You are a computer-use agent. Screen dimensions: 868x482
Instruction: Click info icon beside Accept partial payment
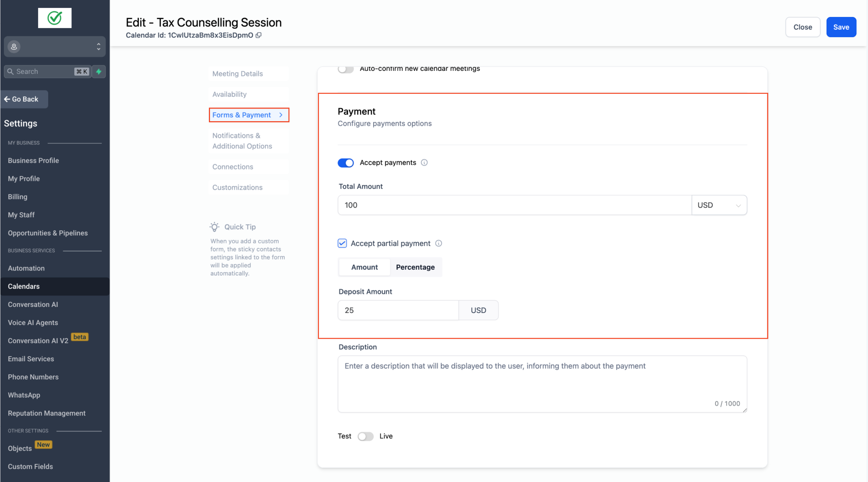pyautogui.click(x=439, y=244)
